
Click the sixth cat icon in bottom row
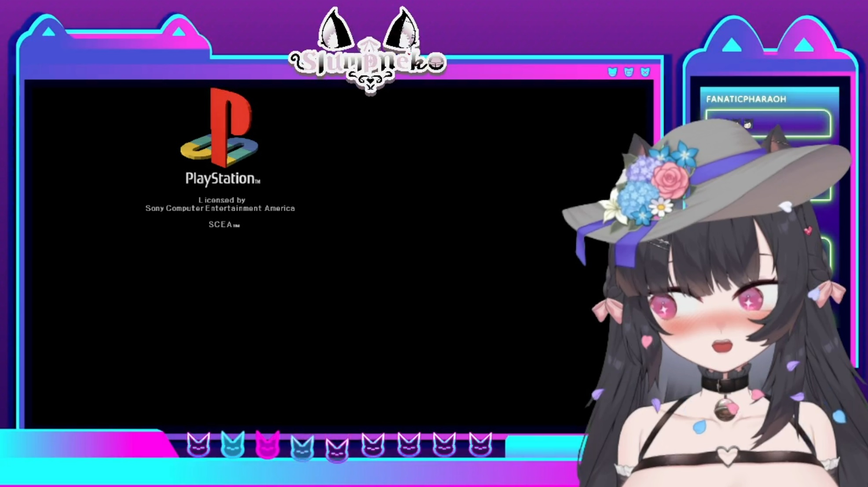373,445
